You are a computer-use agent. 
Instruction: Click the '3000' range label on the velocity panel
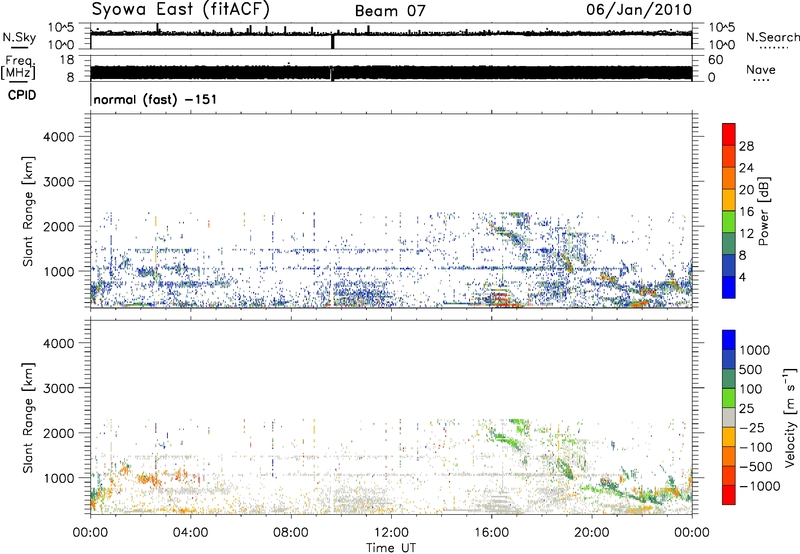point(58,388)
